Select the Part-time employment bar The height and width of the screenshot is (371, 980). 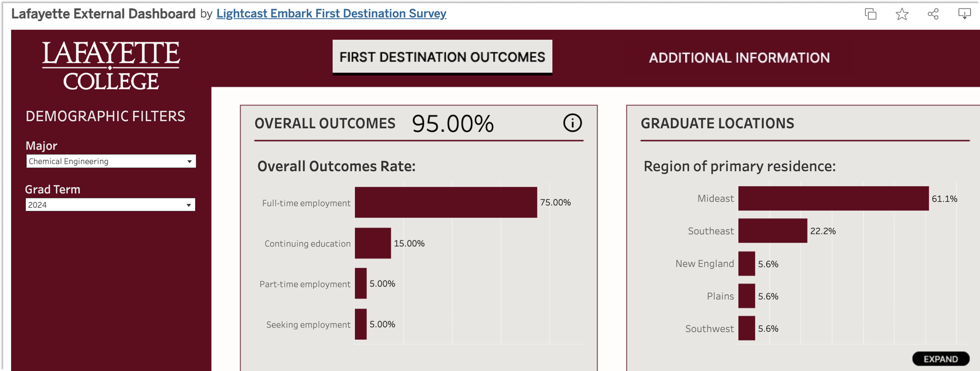coord(360,284)
